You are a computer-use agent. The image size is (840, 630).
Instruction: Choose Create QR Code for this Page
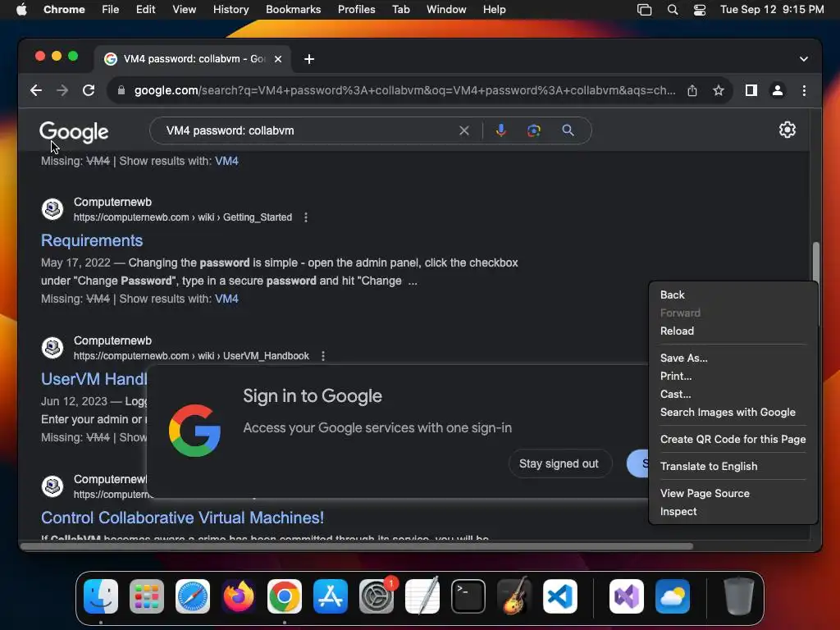[733, 440]
